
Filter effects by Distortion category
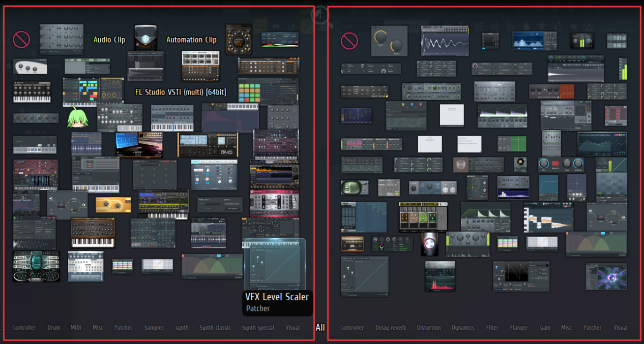(x=429, y=328)
